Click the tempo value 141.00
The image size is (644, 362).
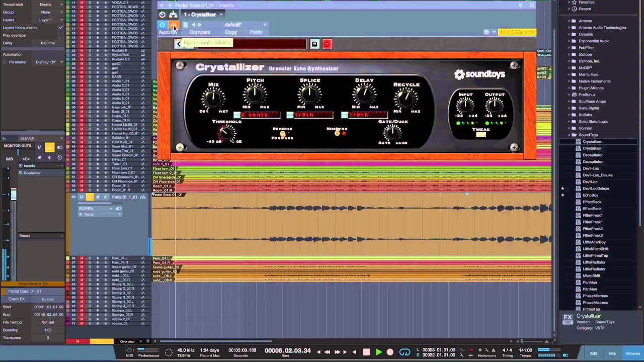[x=525, y=350]
